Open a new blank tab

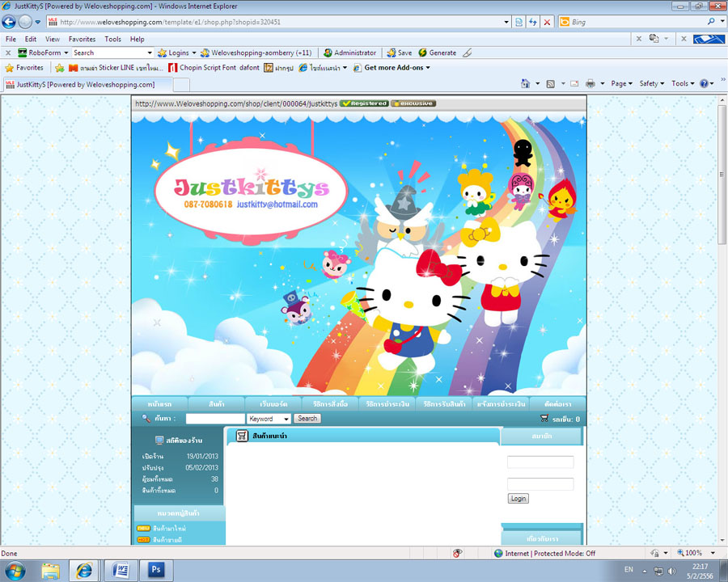pos(181,85)
